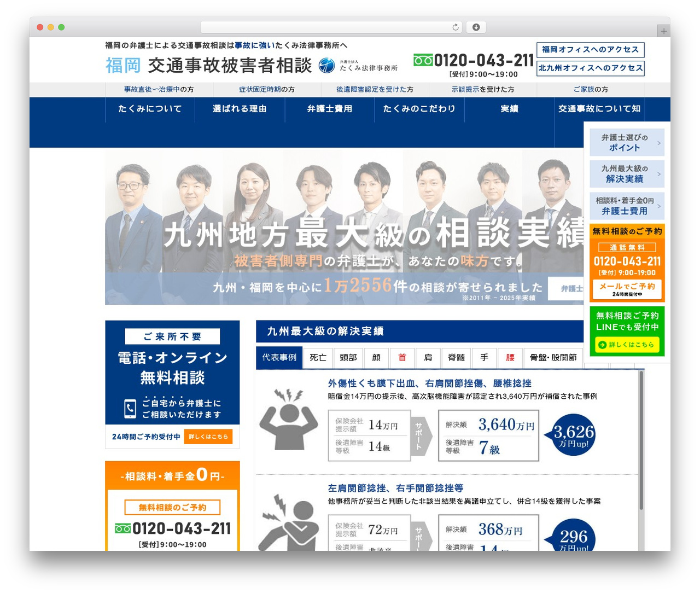
Task: Switch to the 死亡 tab
Action: point(318,358)
